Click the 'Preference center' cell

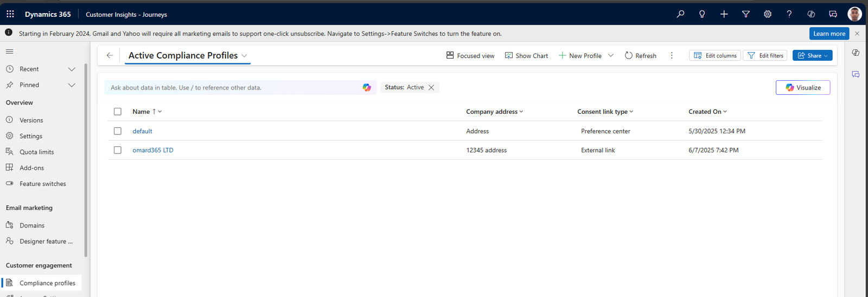(x=605, y=131)
